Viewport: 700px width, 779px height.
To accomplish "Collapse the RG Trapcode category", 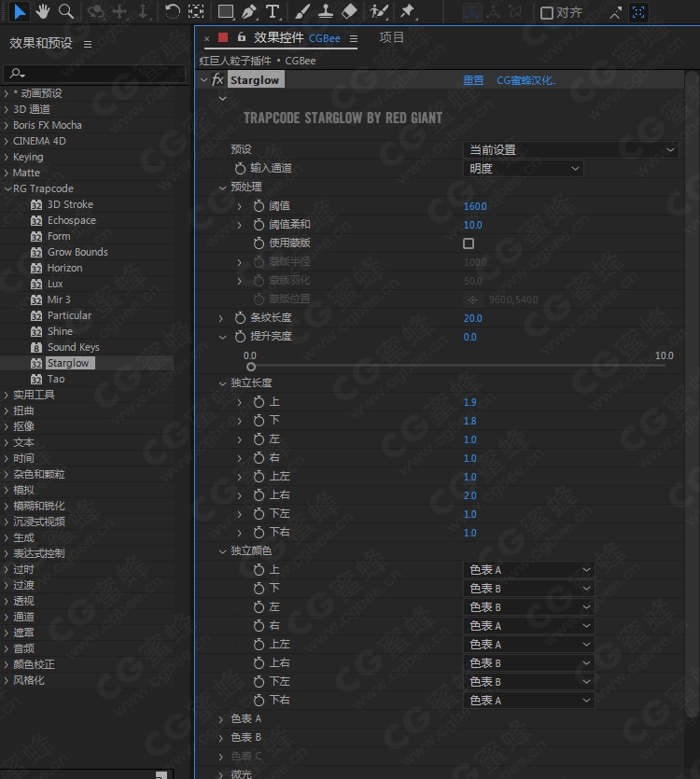I will [7, 188].
